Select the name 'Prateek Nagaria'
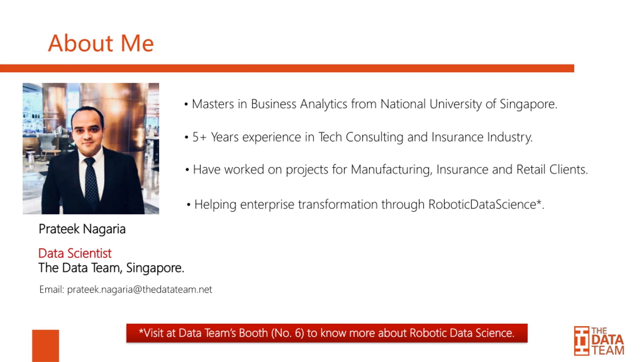The height and width of the screenshot is (362, 644). click(82, 229)
